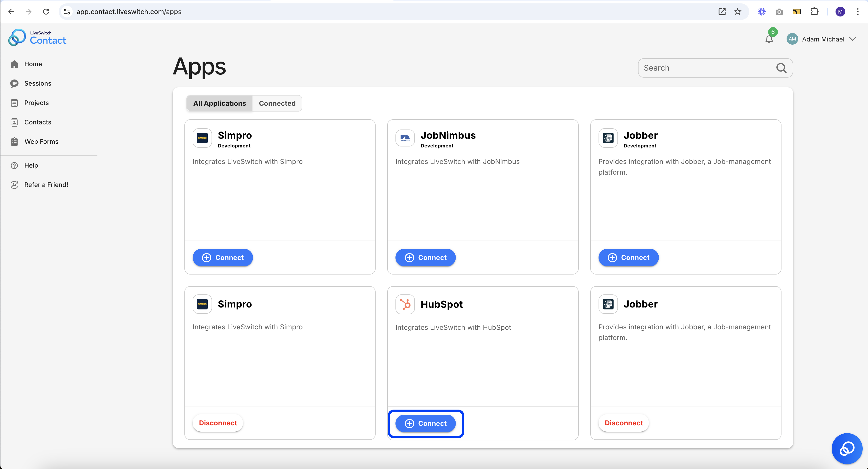Click the browser forward arrow
This screenshot has height=469, width=868.
(29, 11)
